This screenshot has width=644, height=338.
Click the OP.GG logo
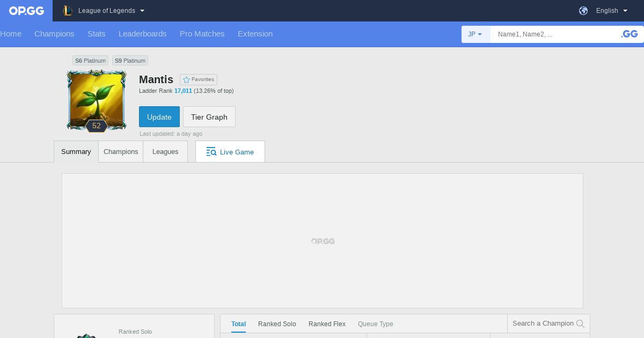26,11
